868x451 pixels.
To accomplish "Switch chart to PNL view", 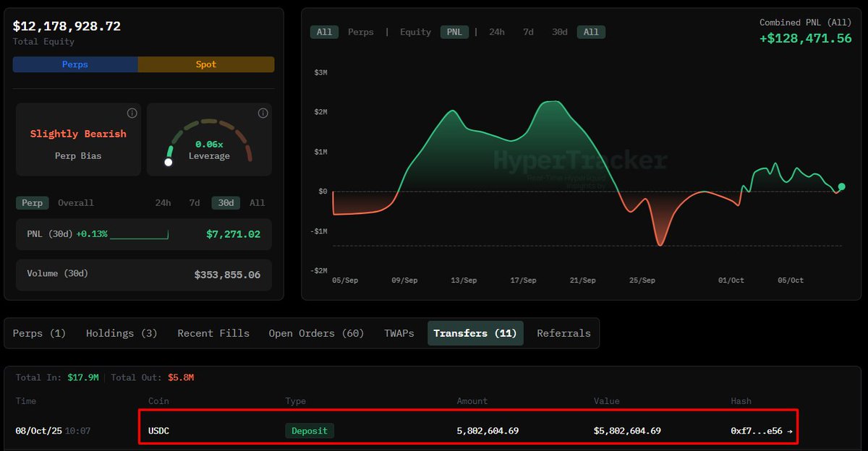I will click(x=454, y=32).
